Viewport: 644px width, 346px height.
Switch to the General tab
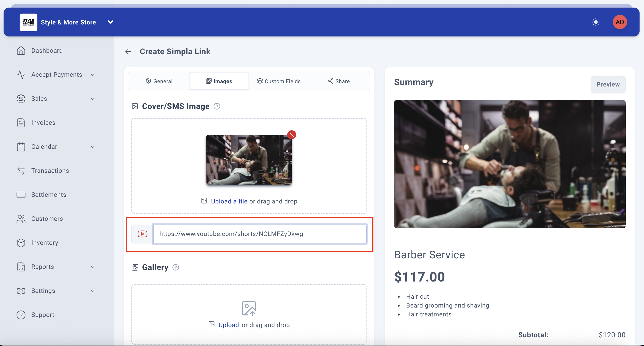pyautogui.click(x=159, y=81)
